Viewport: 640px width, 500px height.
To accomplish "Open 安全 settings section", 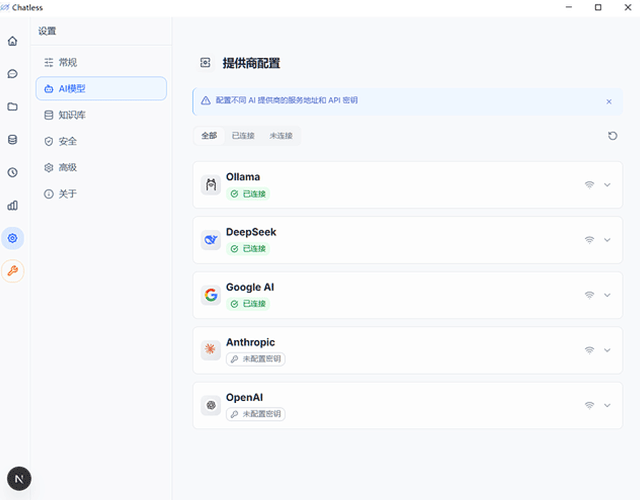I will click(101, 141).
